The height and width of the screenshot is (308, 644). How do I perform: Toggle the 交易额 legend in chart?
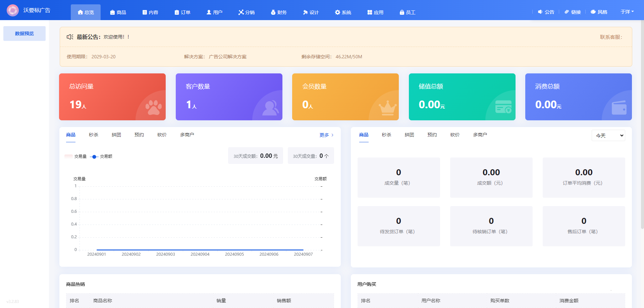pyautogui.click(x=101, y=157)
